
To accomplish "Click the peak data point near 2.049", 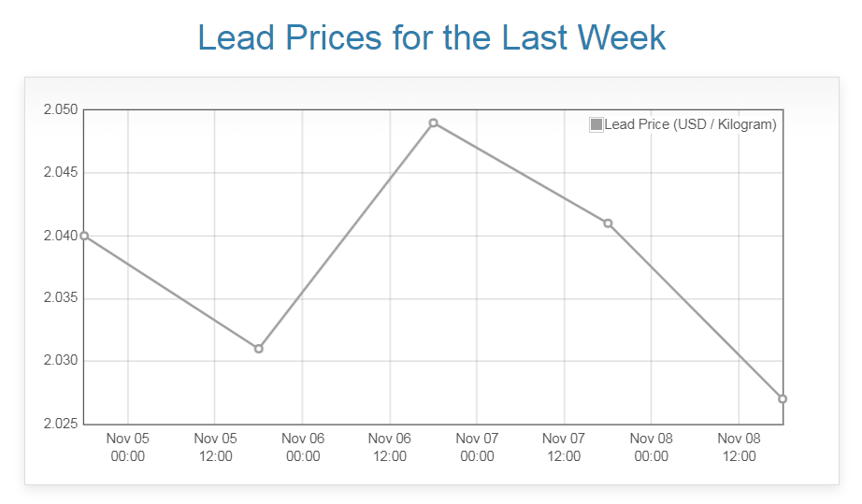I will pos(433,123).
